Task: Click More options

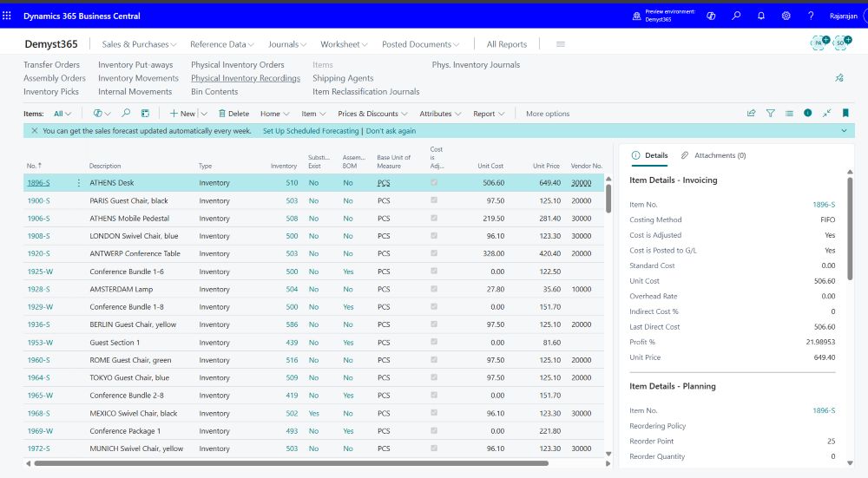Action: coord(548,114)
